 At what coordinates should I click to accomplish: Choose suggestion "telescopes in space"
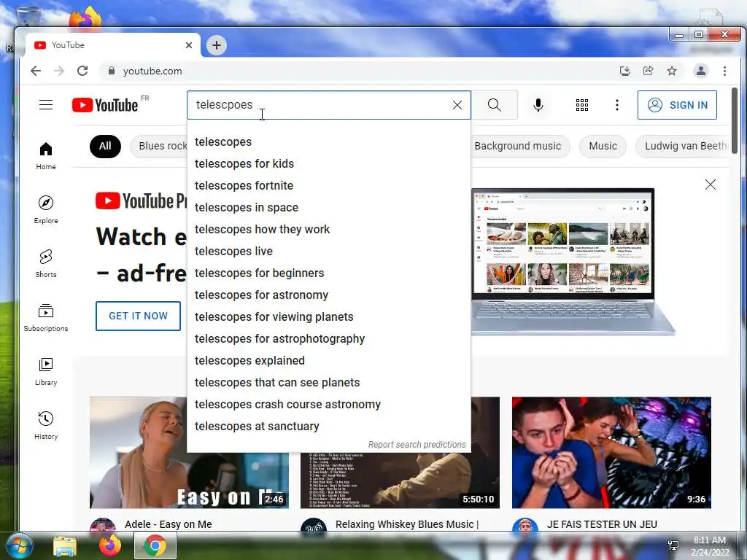329,208
